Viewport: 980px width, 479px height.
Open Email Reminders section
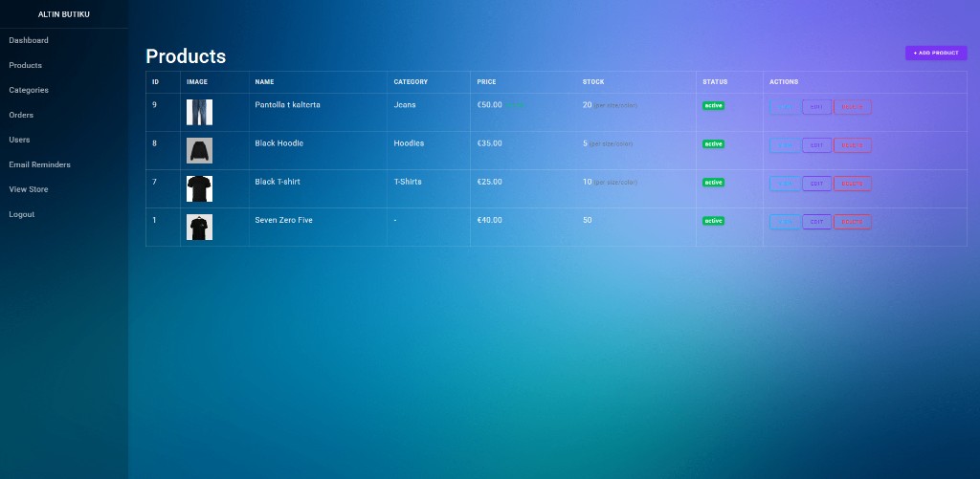[x=39, y=164]
